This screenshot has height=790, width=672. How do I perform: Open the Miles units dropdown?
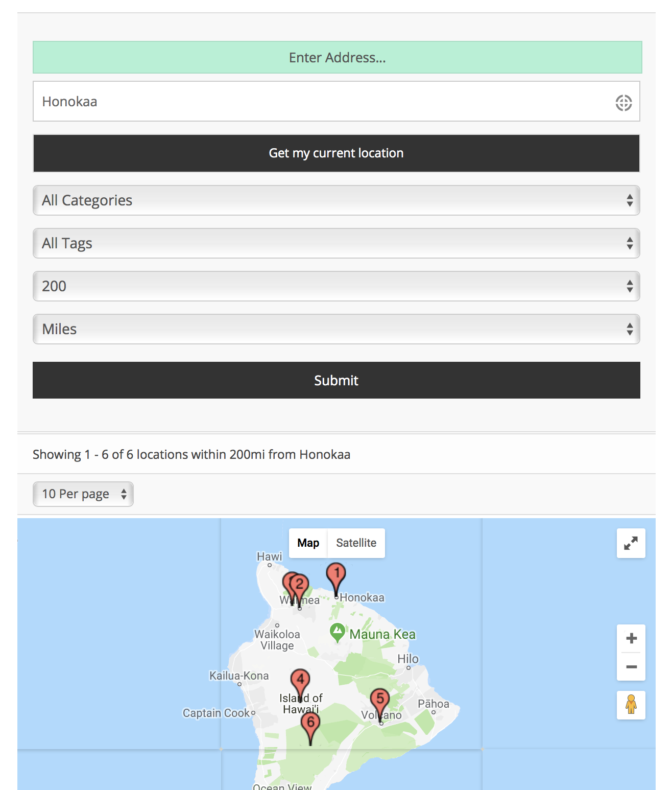pyautogui.click(x=337, y=329)
